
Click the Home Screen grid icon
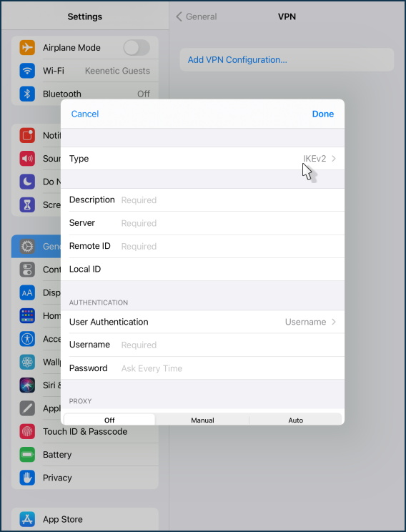coord(27,315)
